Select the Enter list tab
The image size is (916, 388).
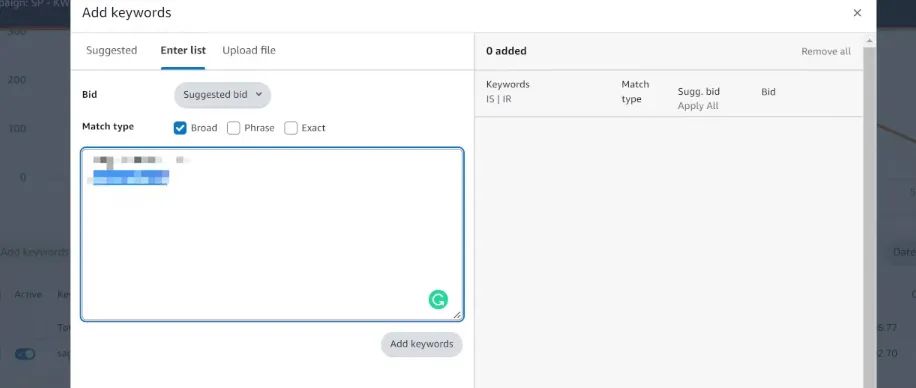(x=183, y=50)
